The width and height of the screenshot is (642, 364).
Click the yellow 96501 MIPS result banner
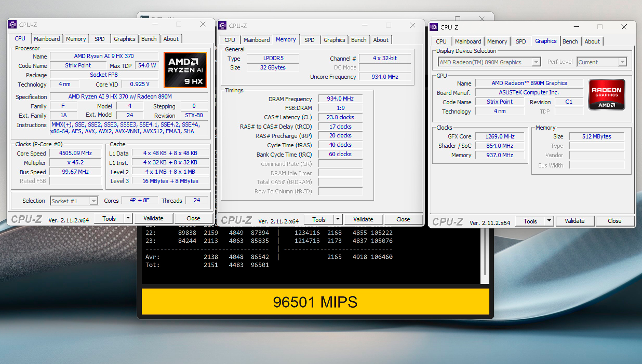(x=315, y=302)
